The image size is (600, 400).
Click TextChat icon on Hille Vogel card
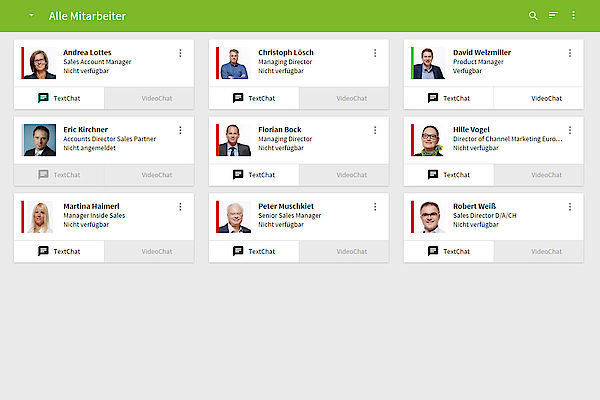click(x=433, y=174)
